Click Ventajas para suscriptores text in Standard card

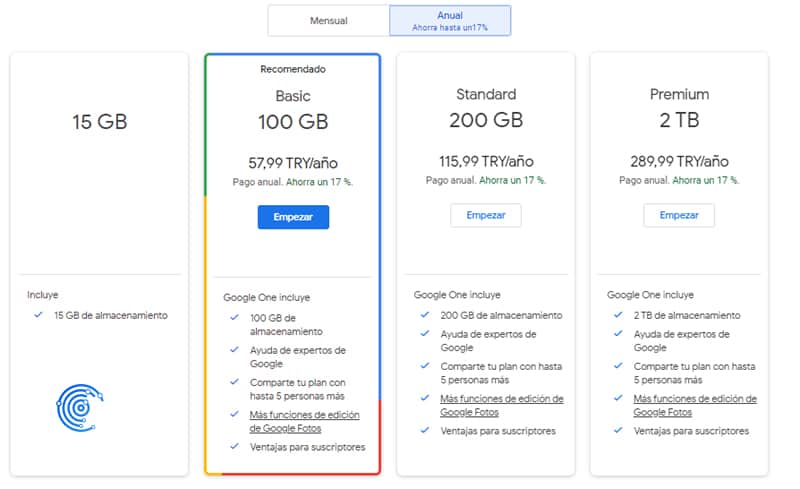498,431
